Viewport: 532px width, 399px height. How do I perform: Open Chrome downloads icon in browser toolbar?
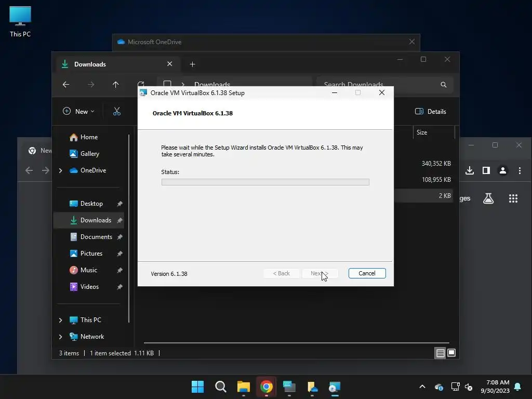pyautogui.click(x=470, y=170)
